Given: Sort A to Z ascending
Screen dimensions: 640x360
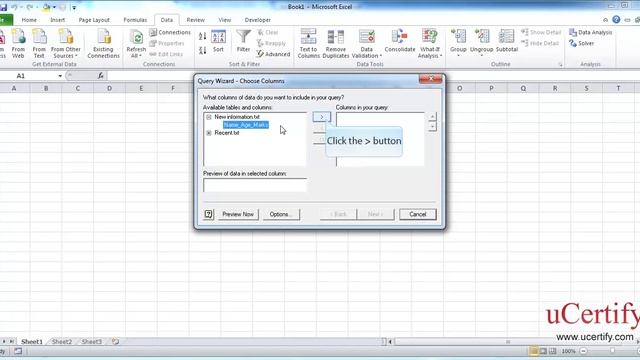Looking at the screenshot, I should click(202, 36).
